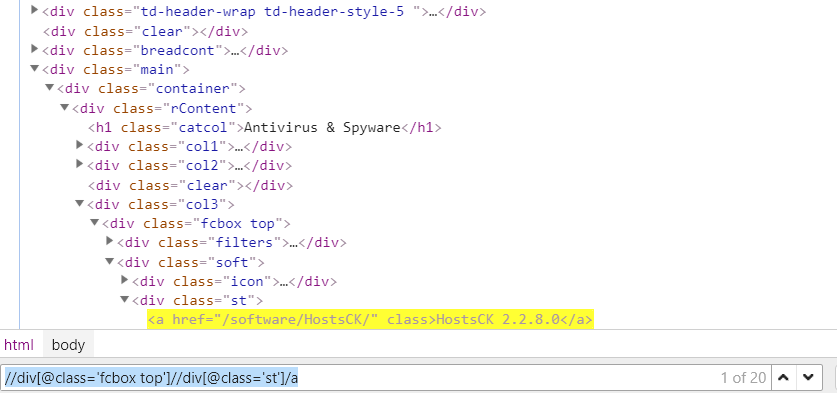Expand the filters div node
The height and width of the screenshot is (393, 837).
(110, 241)
